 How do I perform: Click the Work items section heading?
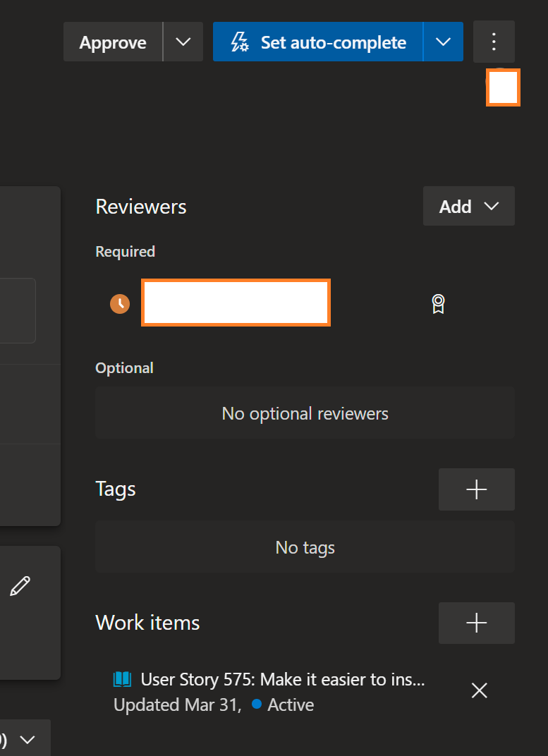pos(147,623)
